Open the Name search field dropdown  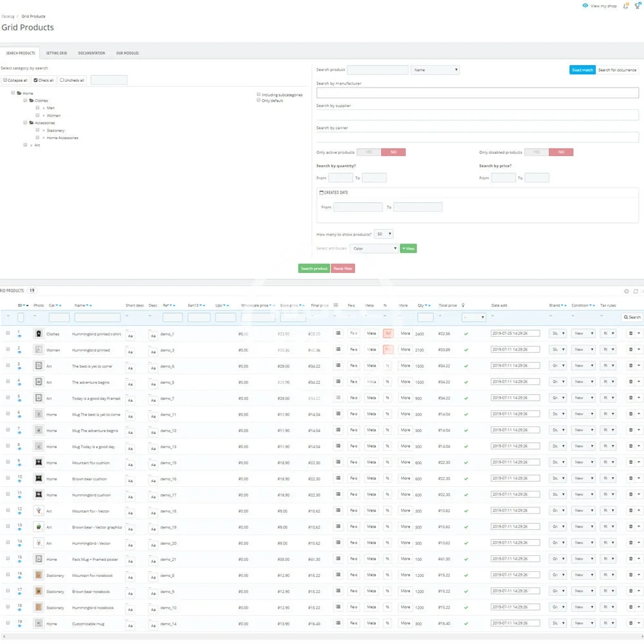pos(435,70)
